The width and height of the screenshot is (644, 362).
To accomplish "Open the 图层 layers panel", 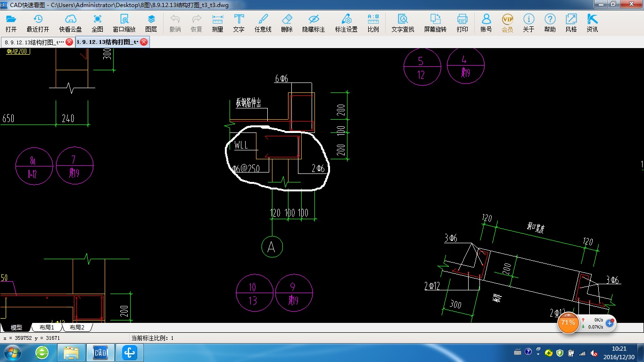I will click(151, 23).
